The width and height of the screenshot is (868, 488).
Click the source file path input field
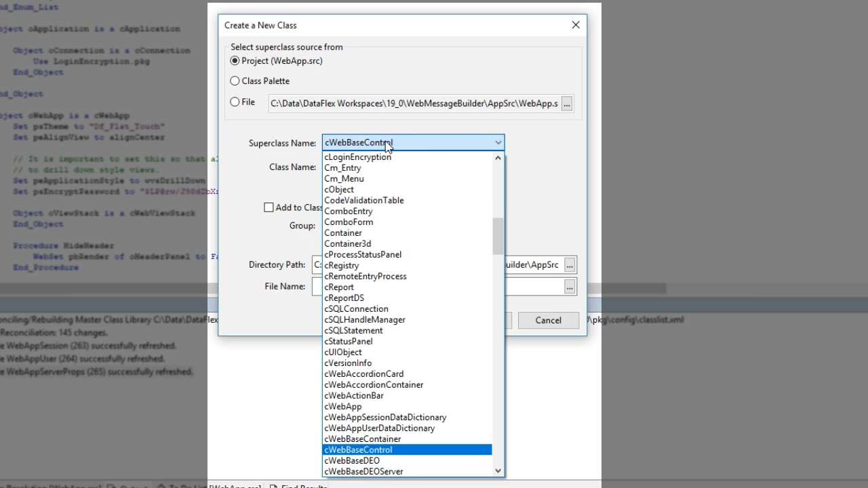(414, 104)
